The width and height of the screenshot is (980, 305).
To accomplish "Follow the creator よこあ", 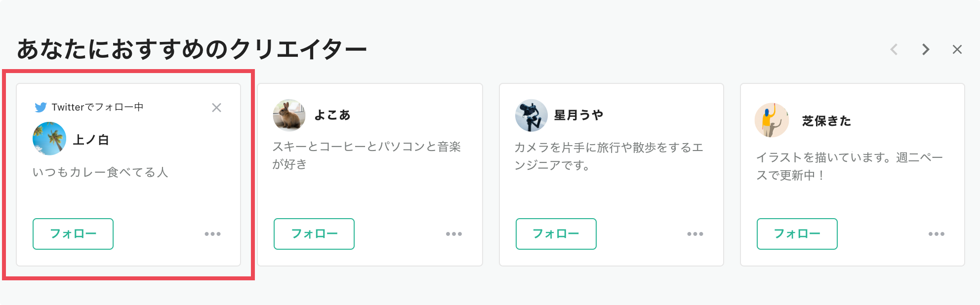I will 314,234.
